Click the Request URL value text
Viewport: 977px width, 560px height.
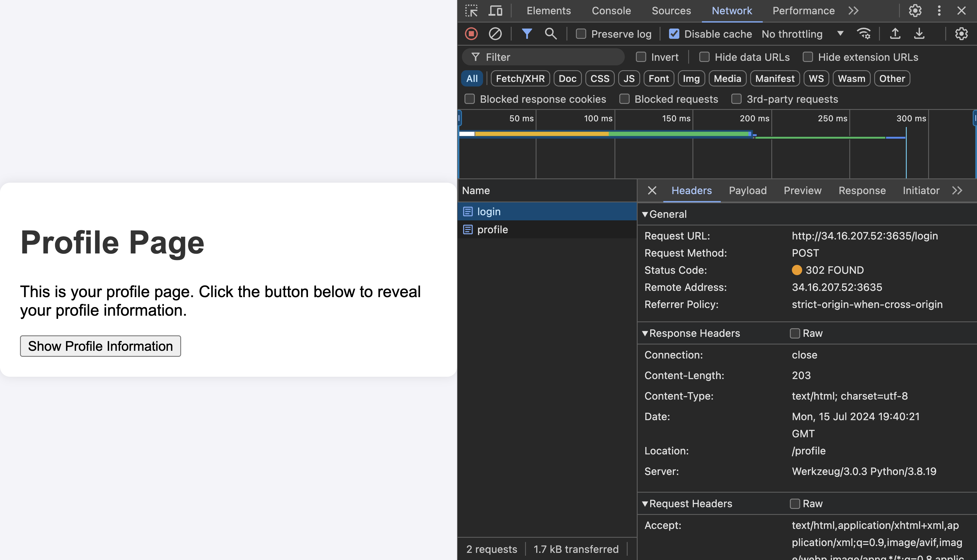click(865, 236)
